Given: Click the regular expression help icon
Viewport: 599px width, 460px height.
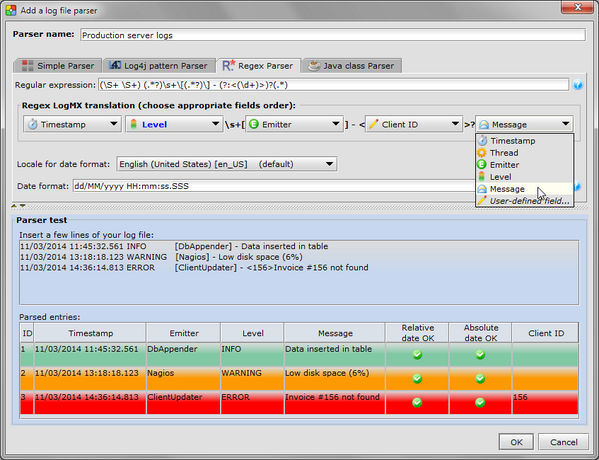Looking at the screenshot, I should (578, 85).
